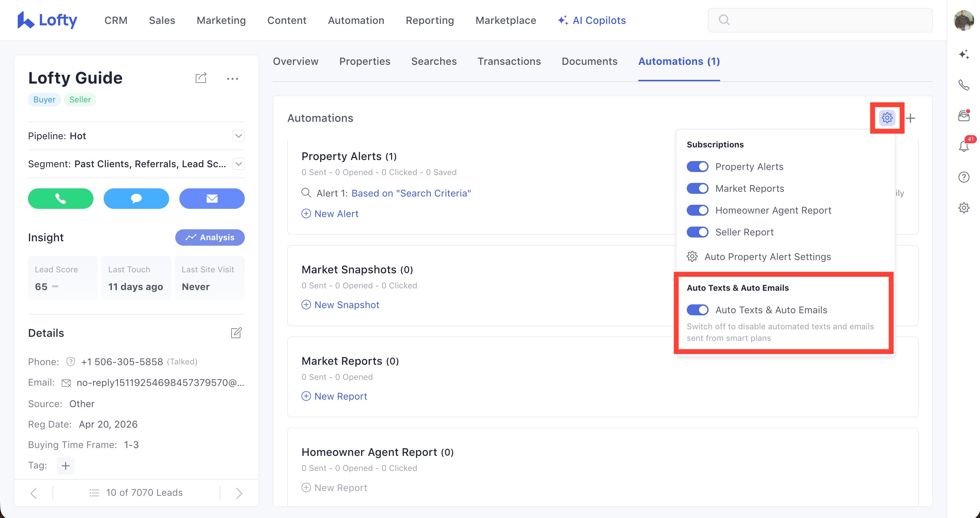This screenshot has height=518, width=980.
Task: Open the leads list icon
Action: (x=94, y=493)
